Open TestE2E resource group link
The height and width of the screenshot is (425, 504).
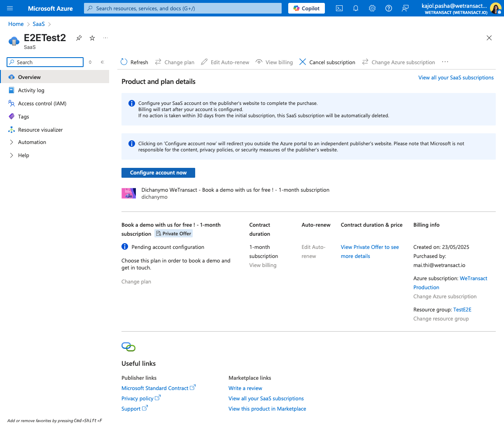point(462,310)
